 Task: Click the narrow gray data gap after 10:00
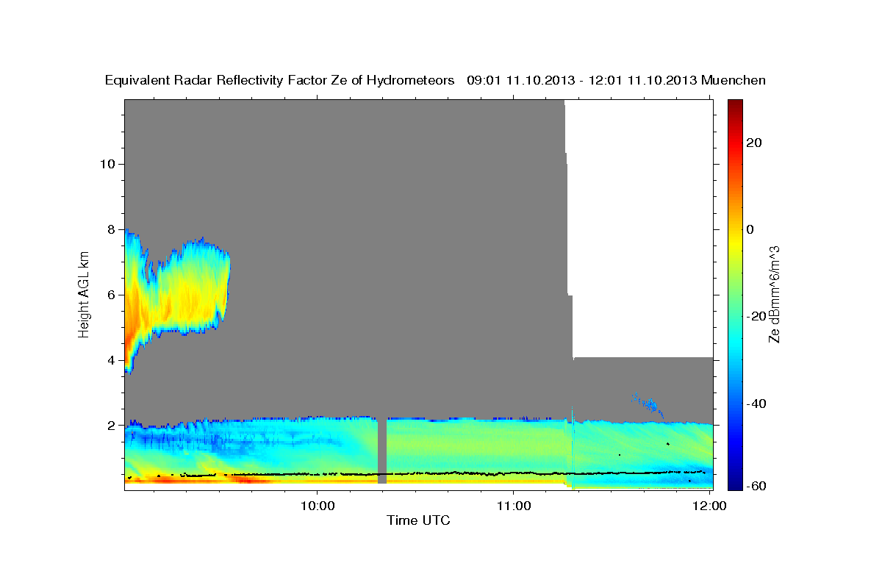tap(382, 451)
